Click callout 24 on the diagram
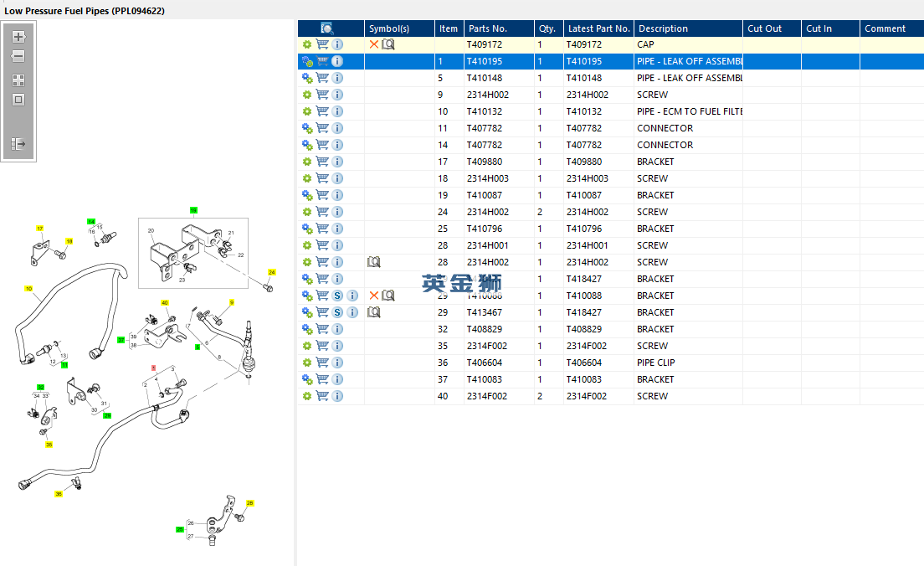 point(272,272)
